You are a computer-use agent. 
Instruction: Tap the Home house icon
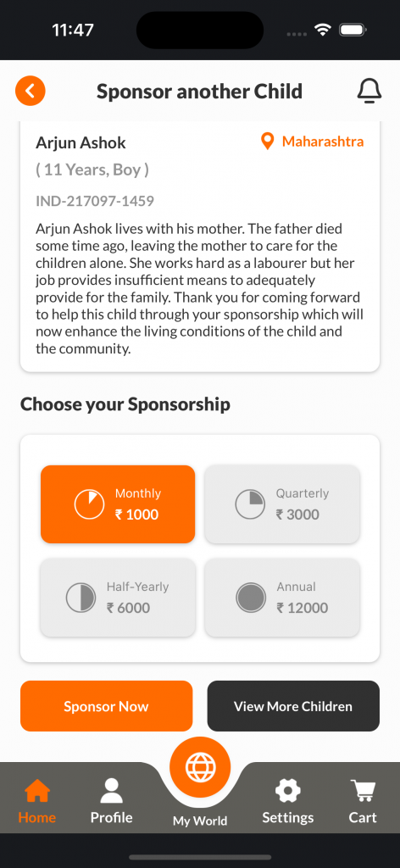tap(37, 792)
